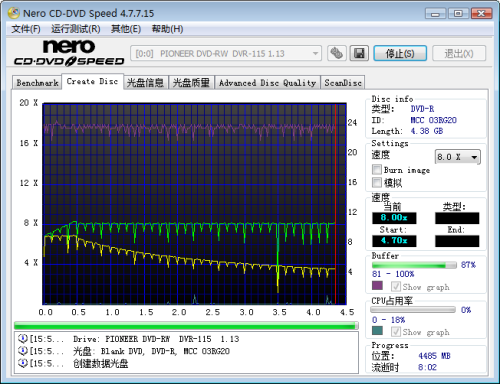
Task: Open the drive options tools icon
Action: 337,53
